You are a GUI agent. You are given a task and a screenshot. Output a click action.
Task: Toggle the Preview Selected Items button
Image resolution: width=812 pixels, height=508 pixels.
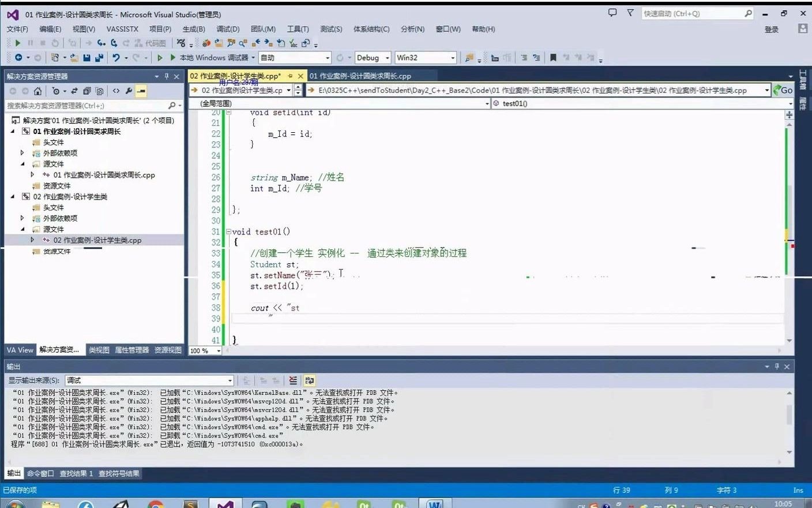pos(141,91)
